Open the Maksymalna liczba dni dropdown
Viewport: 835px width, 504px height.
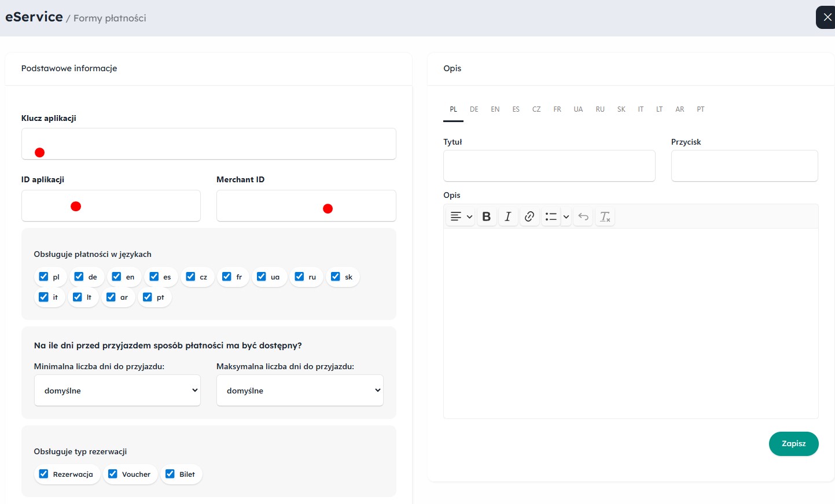tap(300, 390)
